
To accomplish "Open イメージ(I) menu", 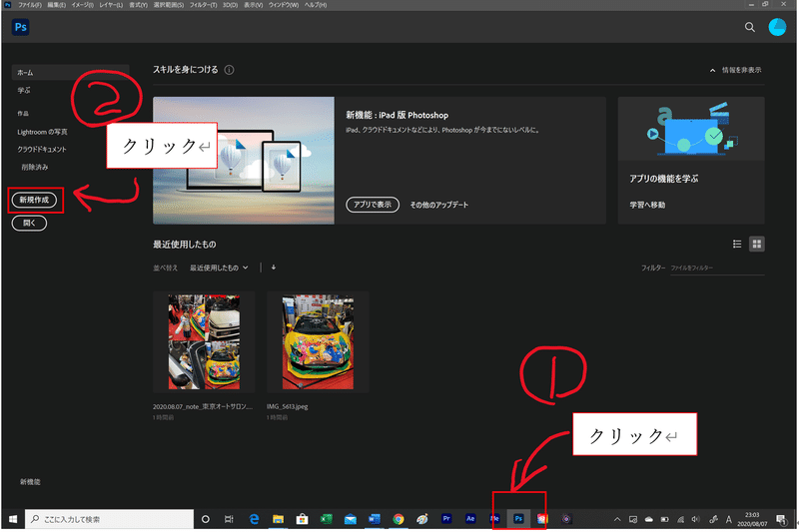I will tap(82, 5).
